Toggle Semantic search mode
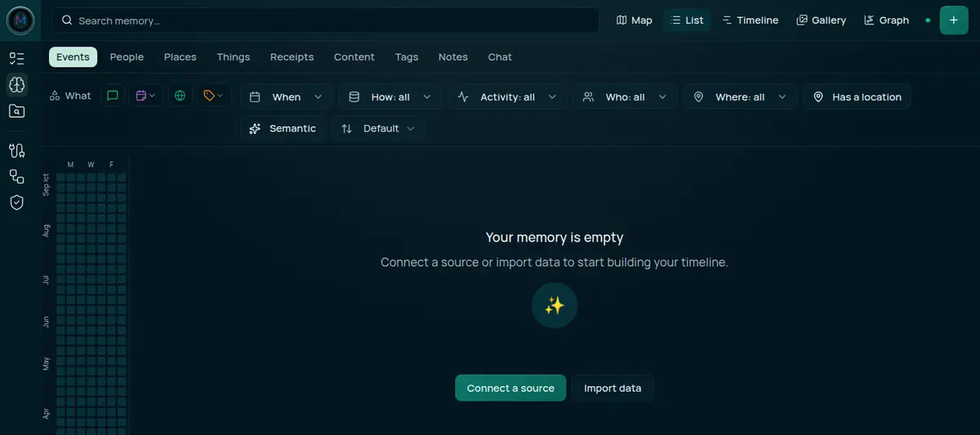This screenshot has height=435, width=980. tap(283, 129)
